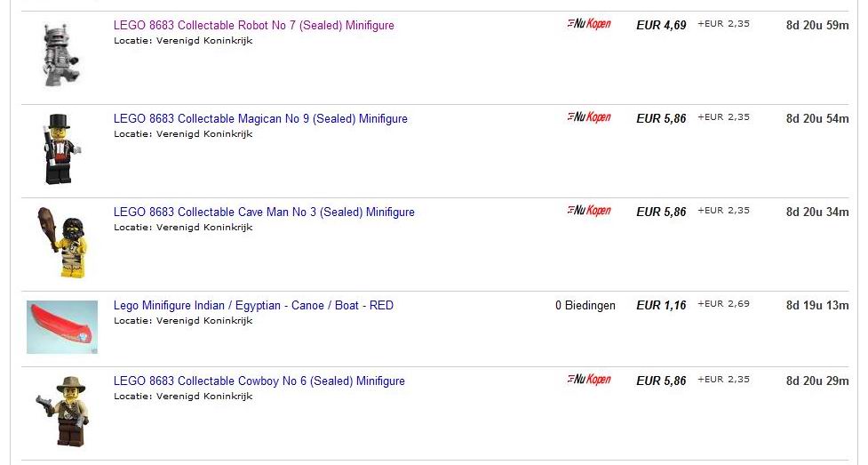Screen dimensions: 868x465
Task: Click the Nu Kopen icon for Cowboy No 6
Action: (589, 380)
